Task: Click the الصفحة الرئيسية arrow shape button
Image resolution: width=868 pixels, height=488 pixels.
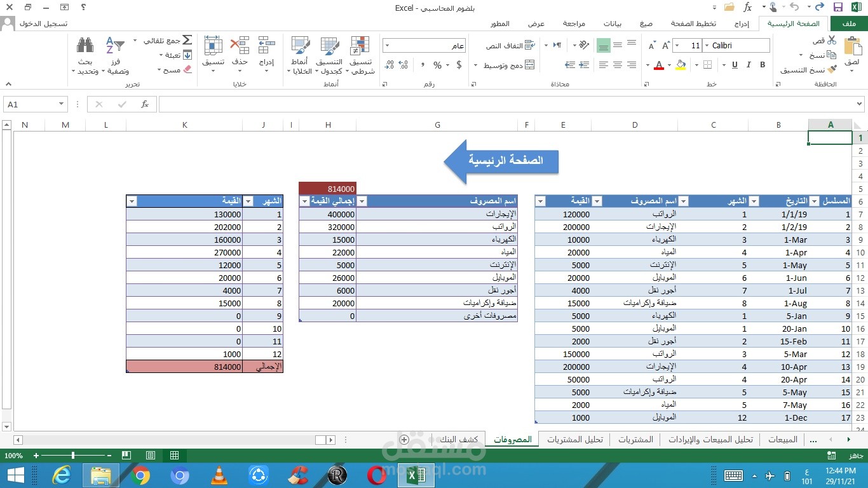Action: pos(501,161)
